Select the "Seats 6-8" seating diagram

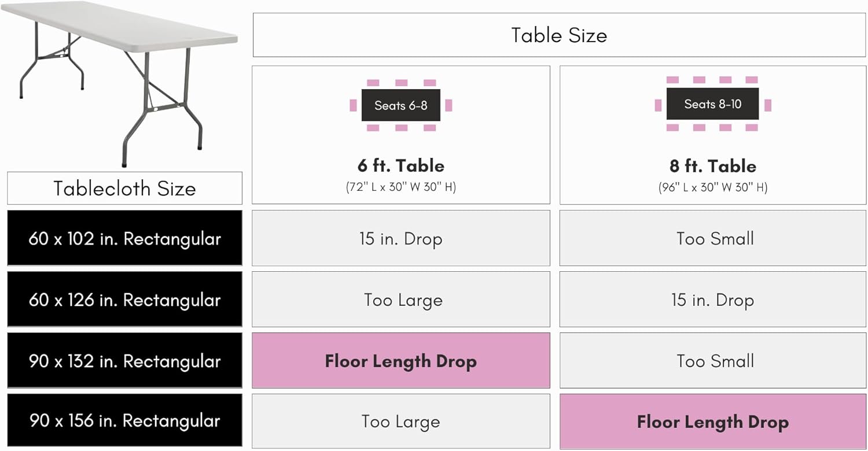[x=400, y=105]
